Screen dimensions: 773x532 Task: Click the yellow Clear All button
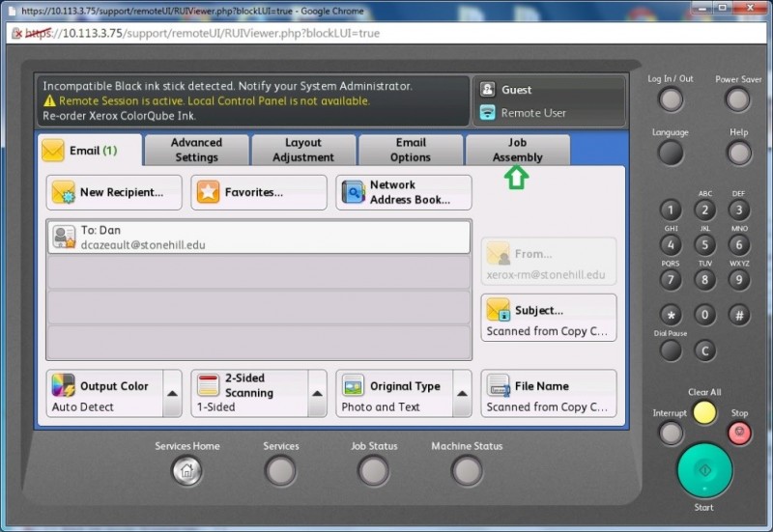coord(704,412)
